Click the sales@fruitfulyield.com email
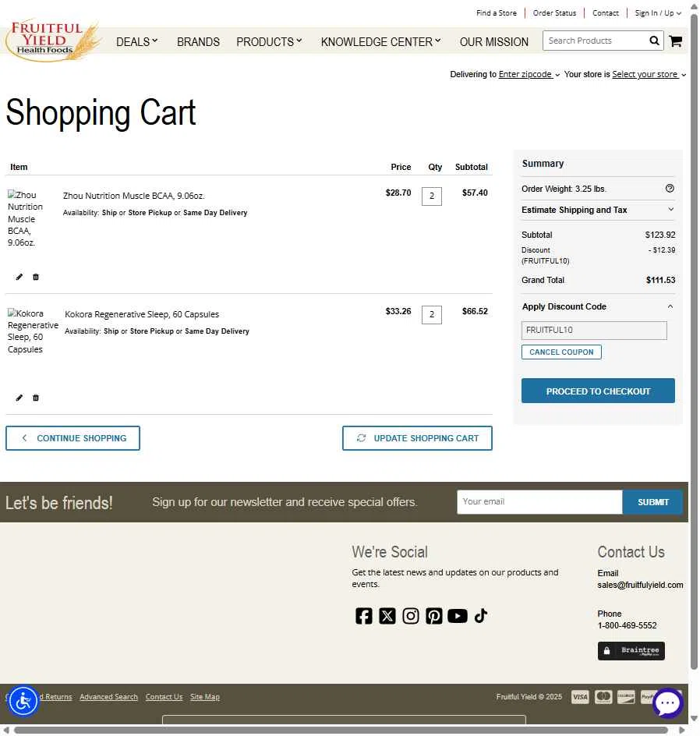 click(640, 585)
